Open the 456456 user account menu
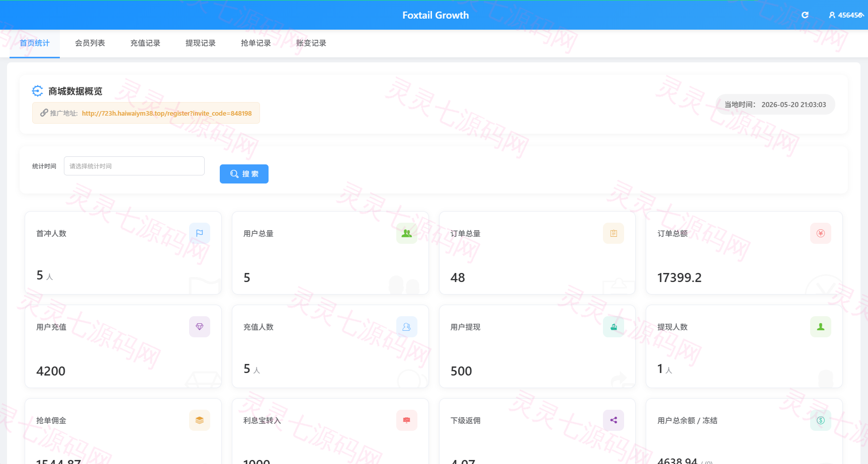Viewport: 868px width, 464px height. click(846, 15)
